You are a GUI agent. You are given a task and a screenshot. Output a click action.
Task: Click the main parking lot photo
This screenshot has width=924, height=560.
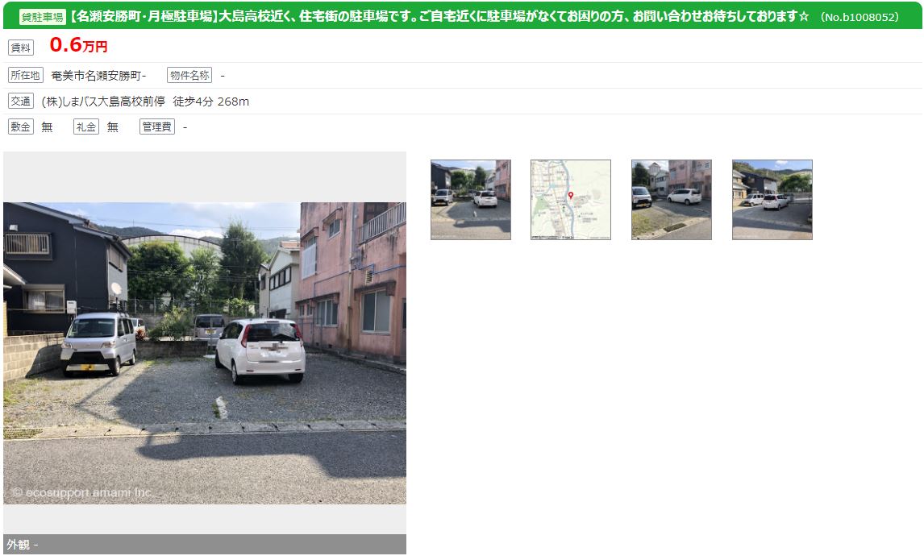[x=205, y=353]
